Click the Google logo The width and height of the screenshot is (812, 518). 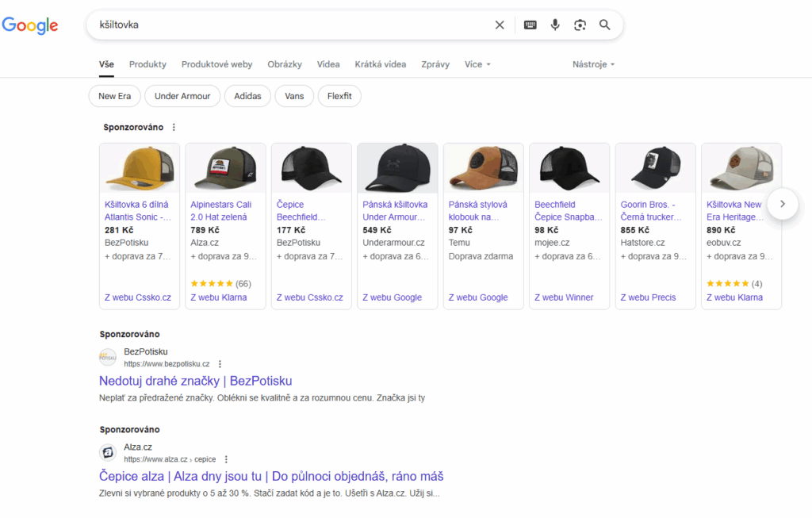coord(30,25)
